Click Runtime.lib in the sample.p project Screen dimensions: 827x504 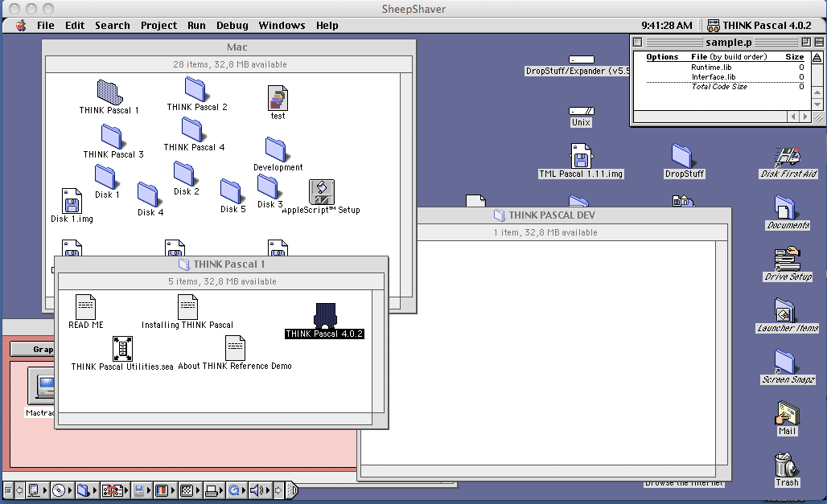[x=711, y=67]
